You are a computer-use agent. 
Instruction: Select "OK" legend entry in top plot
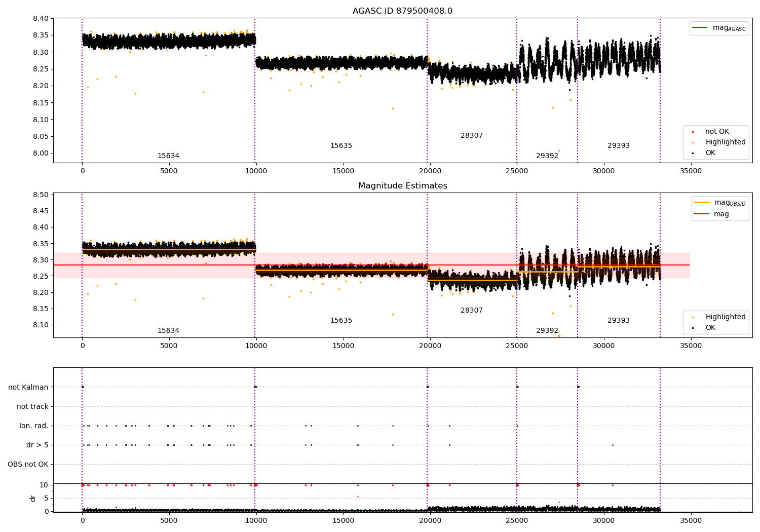tap(710, 153)
